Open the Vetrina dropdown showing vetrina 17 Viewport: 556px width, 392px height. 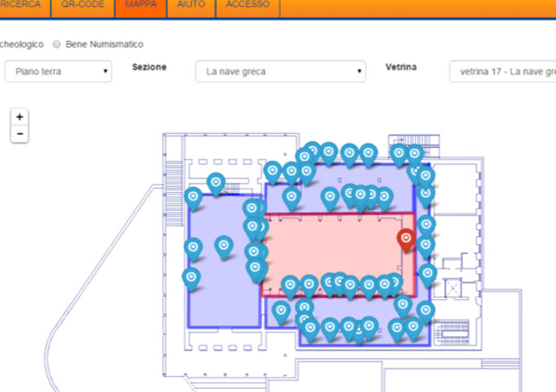pos(502,72)
